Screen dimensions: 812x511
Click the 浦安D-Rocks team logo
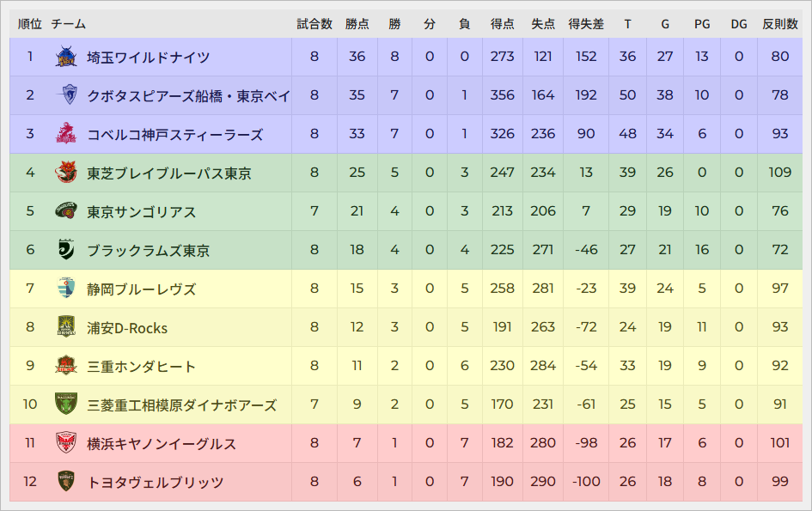(x=66, y=327)
